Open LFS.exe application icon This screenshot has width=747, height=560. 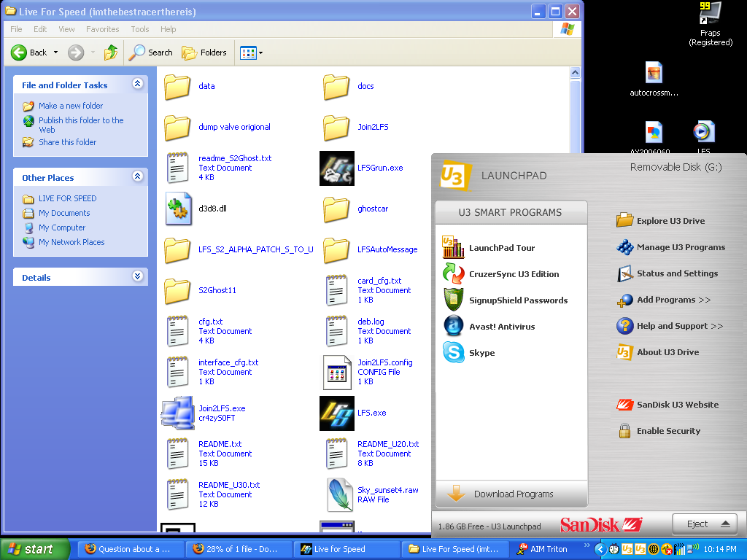coord(337,413)
